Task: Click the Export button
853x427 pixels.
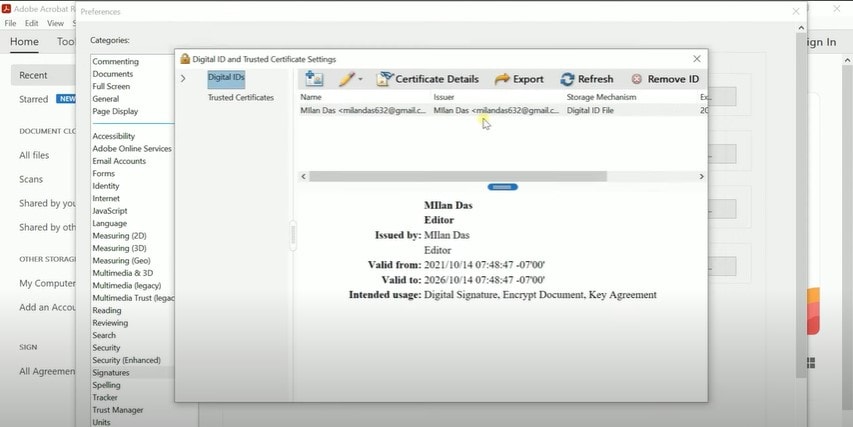Action: tap(519, 79)
